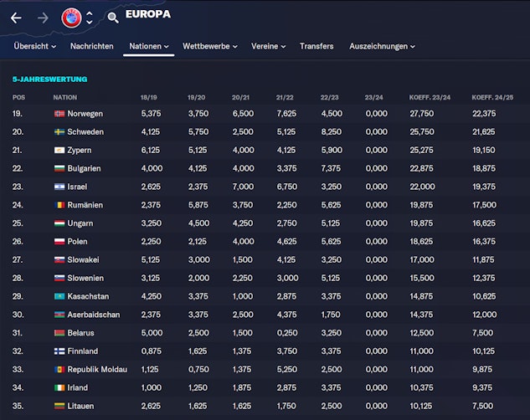Expand the Auszeichnungen dropdown menu
The height and width of the screenshot is (420, 530).
point(382,46)
